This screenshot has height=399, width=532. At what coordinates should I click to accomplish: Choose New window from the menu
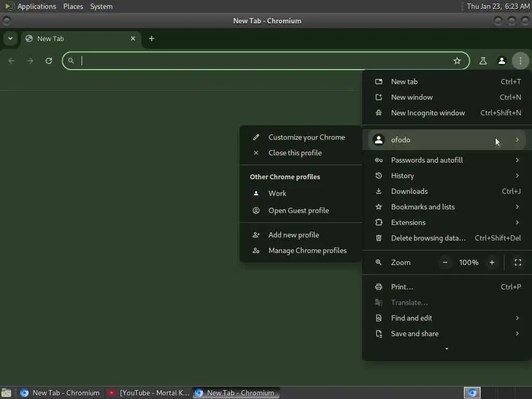(x=447, y=97)
